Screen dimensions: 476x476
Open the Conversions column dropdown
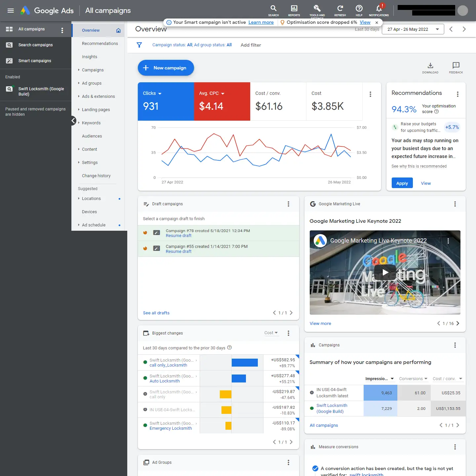click(413, 379)
